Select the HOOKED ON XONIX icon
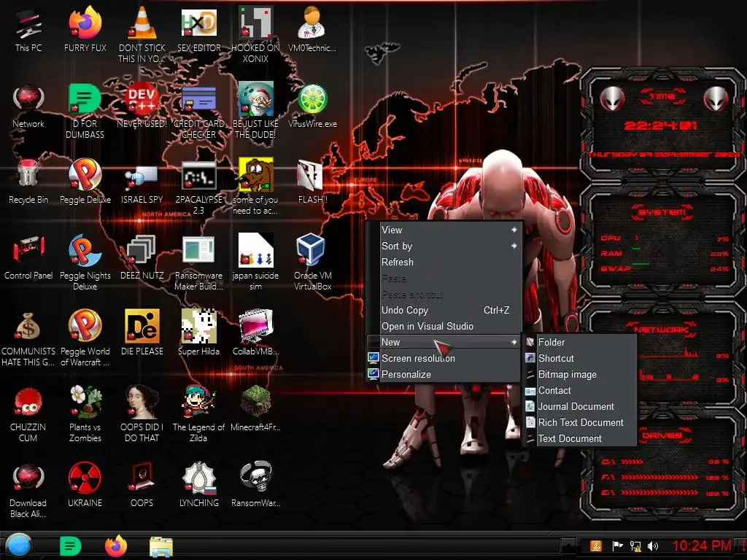Image resolution: width=747 pixels, height=560 pixels. pyautogui.click(x=255, y=34)
